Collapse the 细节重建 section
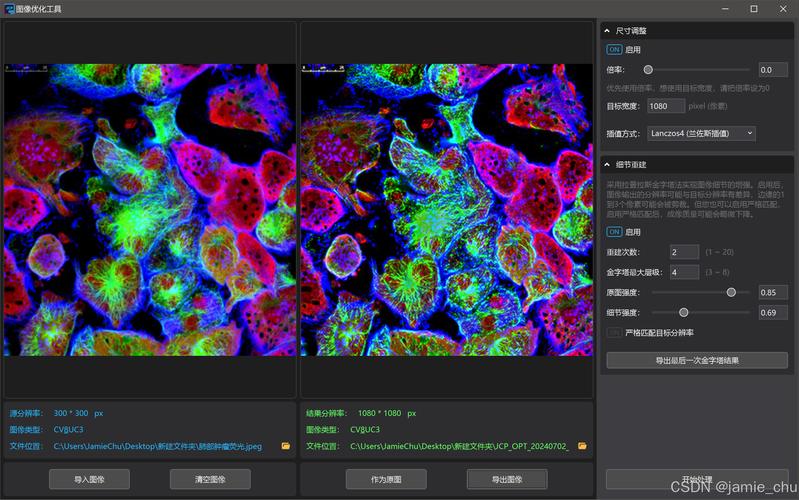This screenshot has height=500, width=799. click(x=607, y=165)
